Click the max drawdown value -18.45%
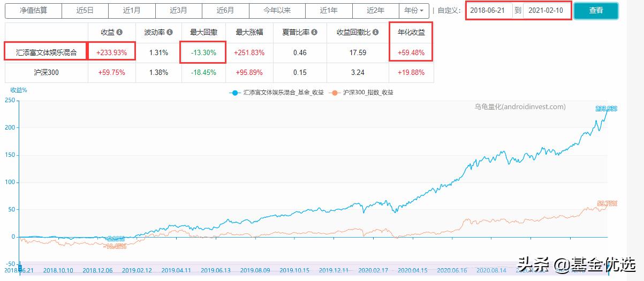The image size is (644, 281). tap(203, 73)
